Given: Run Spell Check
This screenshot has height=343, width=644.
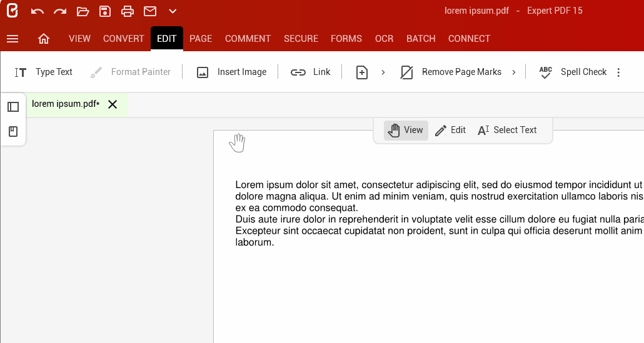Looking at the screenshot, I should 573,72.
